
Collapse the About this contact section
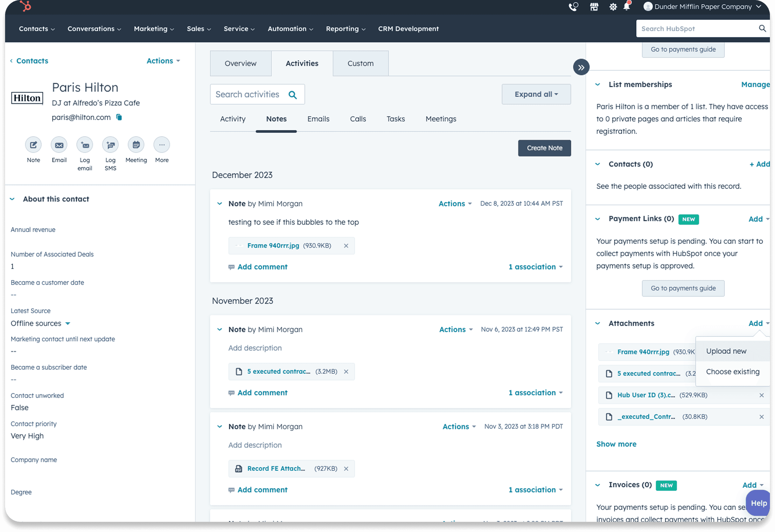pyautogui.click(x=12, y=199)
